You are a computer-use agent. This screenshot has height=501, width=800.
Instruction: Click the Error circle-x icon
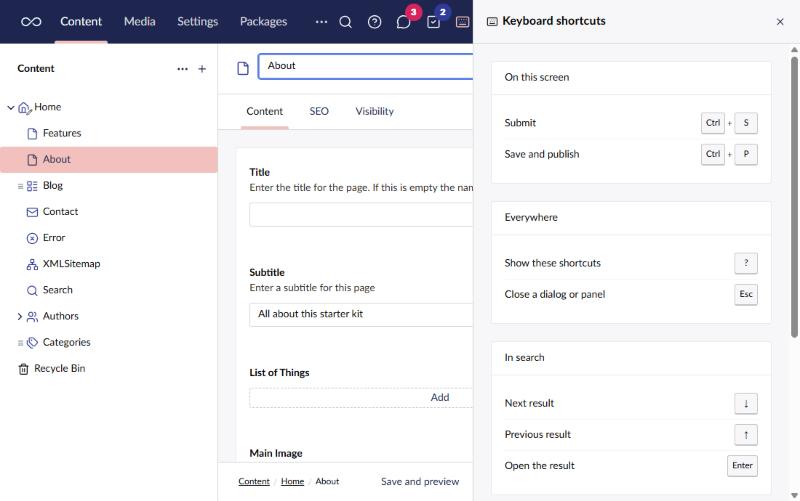(x=32, y=238)
